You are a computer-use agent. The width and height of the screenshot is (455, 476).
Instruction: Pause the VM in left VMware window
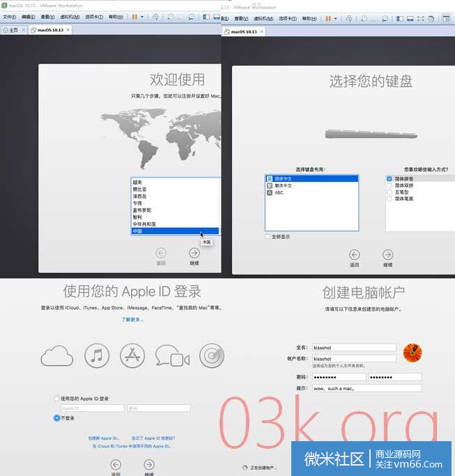click(134, 17)
